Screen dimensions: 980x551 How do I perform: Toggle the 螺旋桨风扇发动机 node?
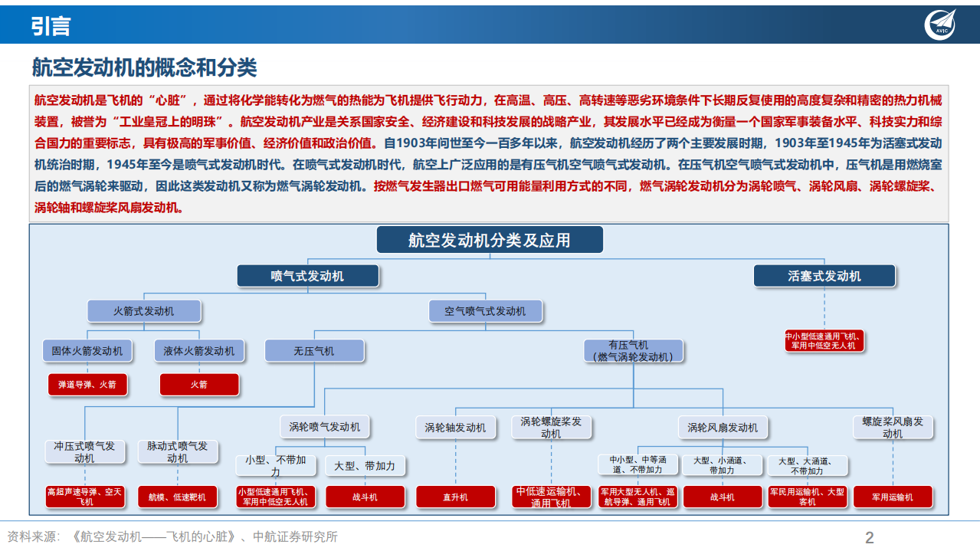click(892, 428)
